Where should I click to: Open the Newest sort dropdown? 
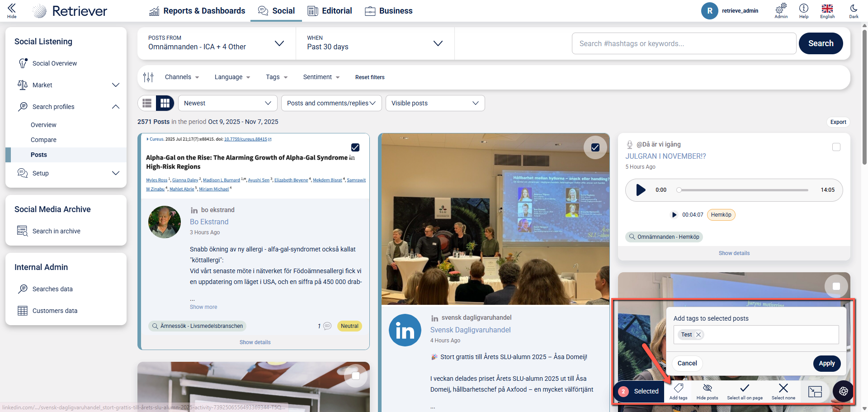tap(228, 103)
